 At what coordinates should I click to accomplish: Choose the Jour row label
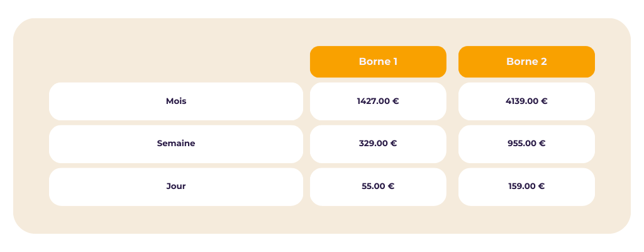click(x=176, y=186)
